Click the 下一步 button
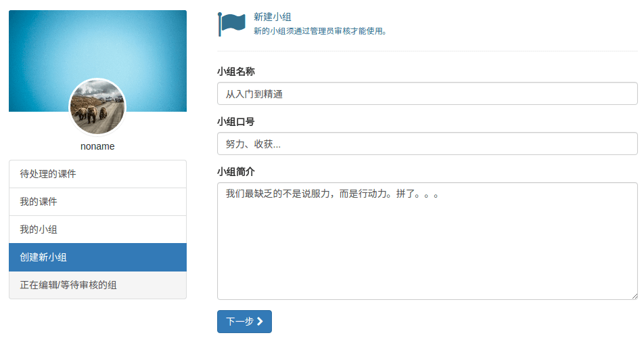This screenshot has width=644, height=348. coord(244,322)
